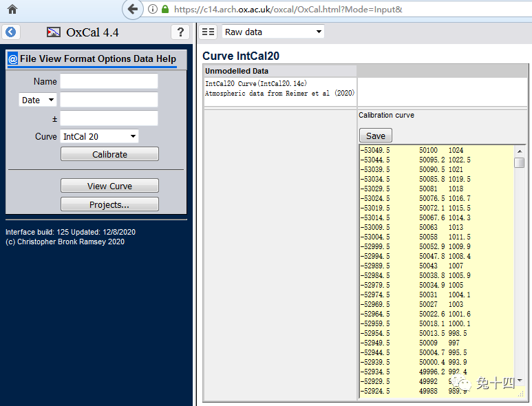The width and height of the screenshot is (532, 406).
Task: Open the Help menu
Action: [167, 58]
